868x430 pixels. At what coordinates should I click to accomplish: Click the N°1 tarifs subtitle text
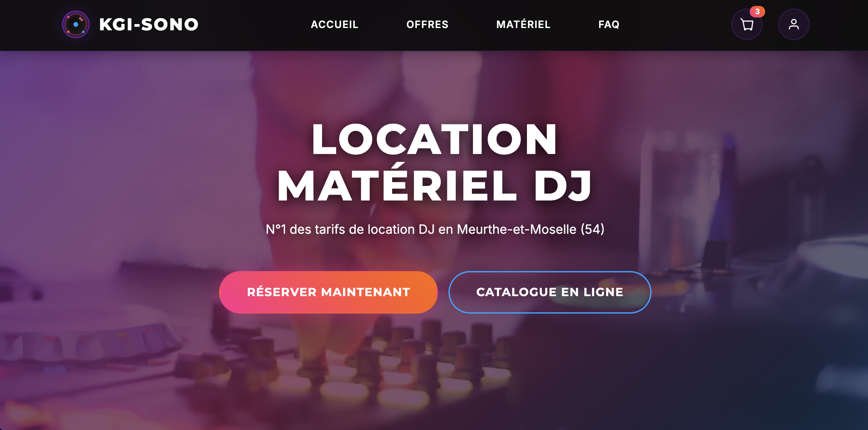coord(435,229)
